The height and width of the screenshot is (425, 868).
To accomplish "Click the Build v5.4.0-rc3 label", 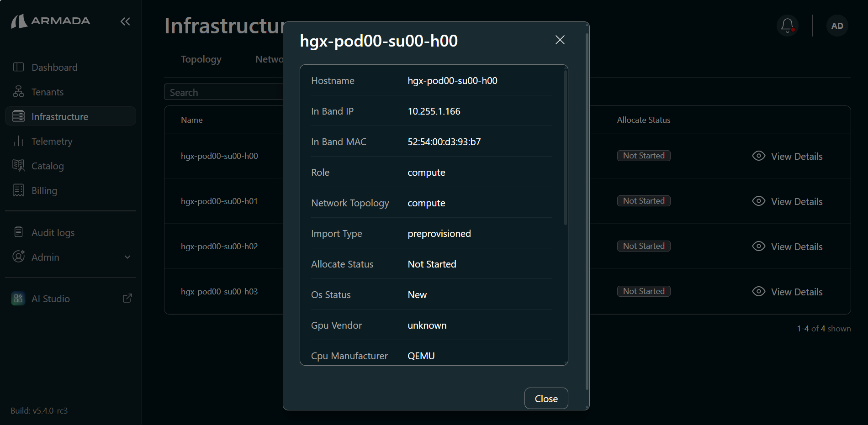I will coord(39,410).
